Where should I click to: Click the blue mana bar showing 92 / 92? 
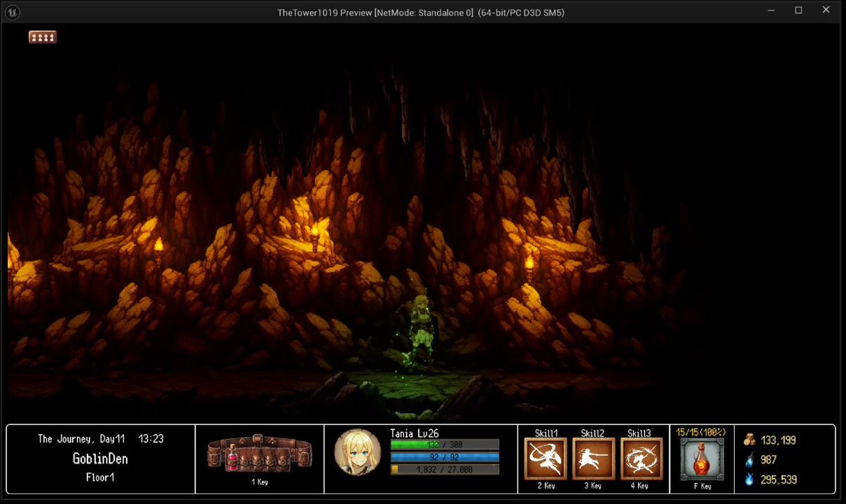[x=444, y=457]
